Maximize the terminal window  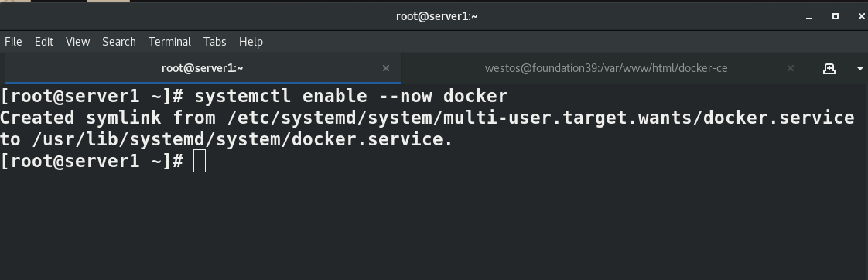pyautogui.click(x=836, y=16)
